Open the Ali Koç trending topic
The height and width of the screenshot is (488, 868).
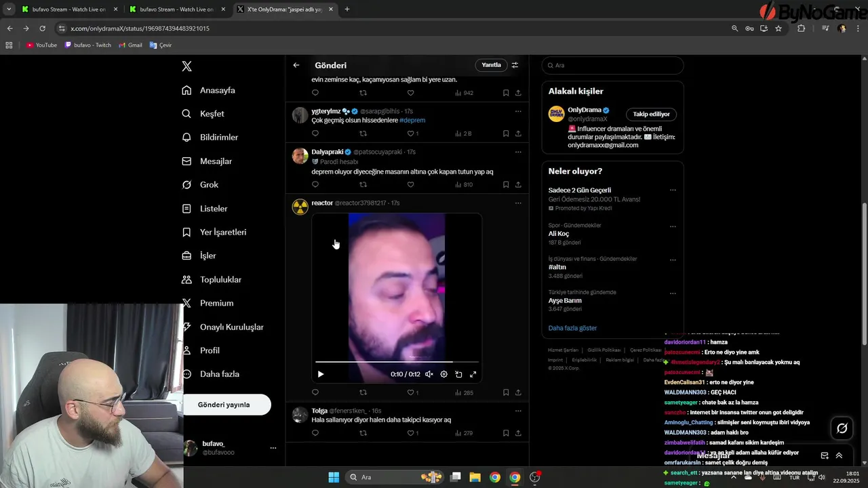[559, 234]
